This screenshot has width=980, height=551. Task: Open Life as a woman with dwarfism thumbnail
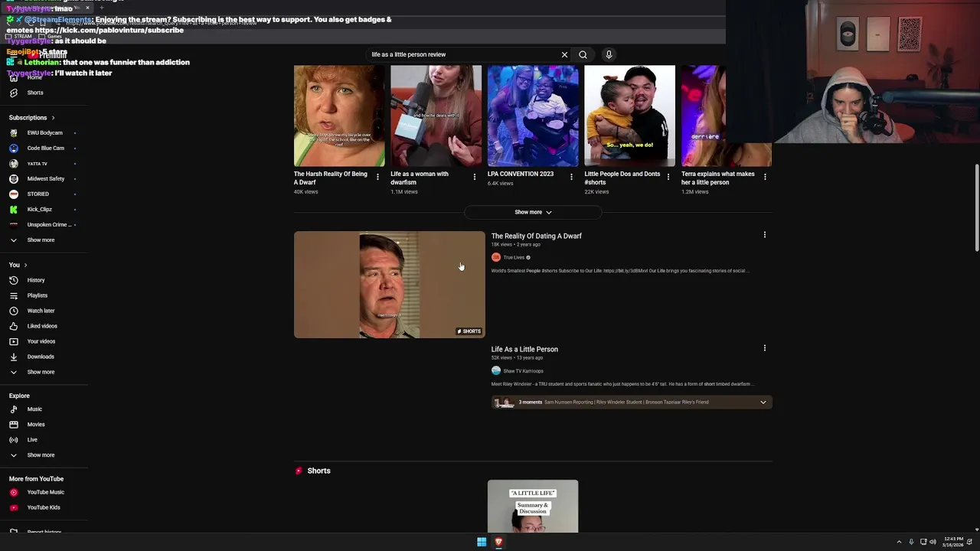[x=436, y=116]
